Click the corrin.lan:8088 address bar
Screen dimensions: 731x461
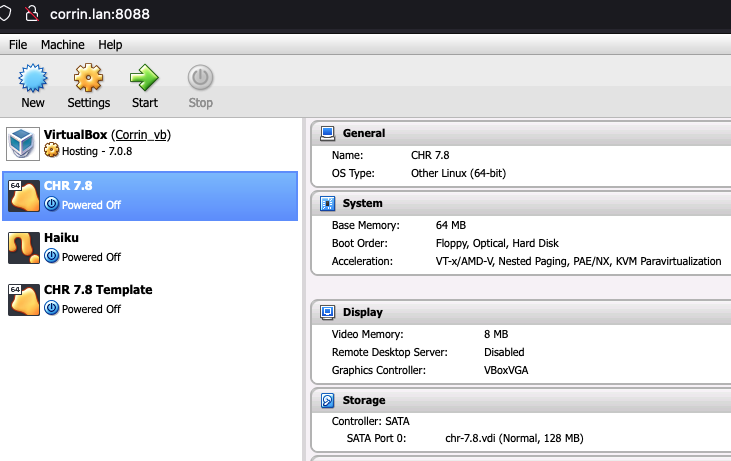click(100, 14)
